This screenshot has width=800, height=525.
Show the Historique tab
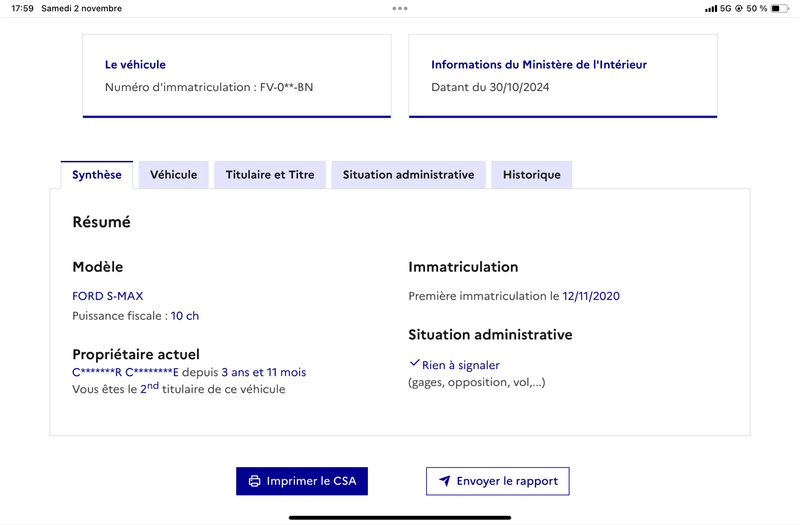click(532, 174)
